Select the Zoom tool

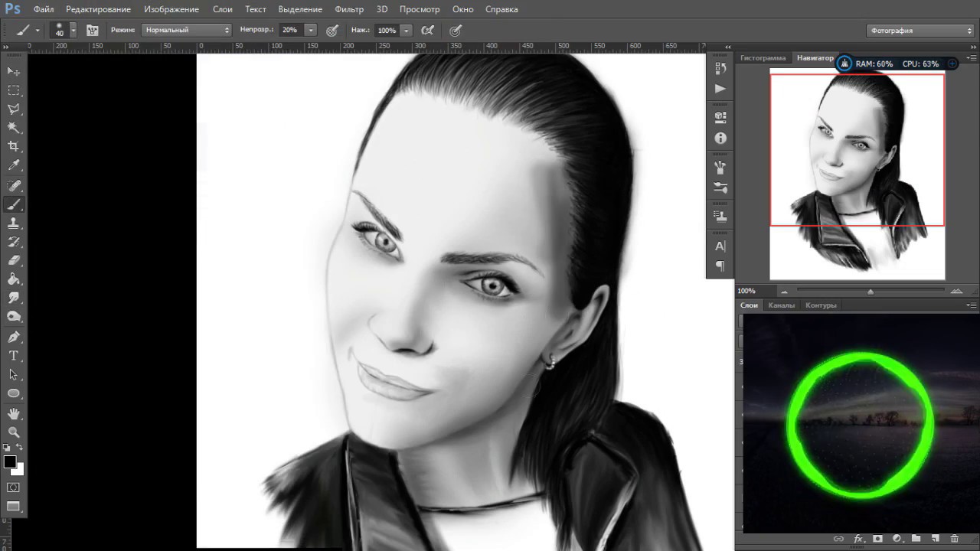pos(14,432)
